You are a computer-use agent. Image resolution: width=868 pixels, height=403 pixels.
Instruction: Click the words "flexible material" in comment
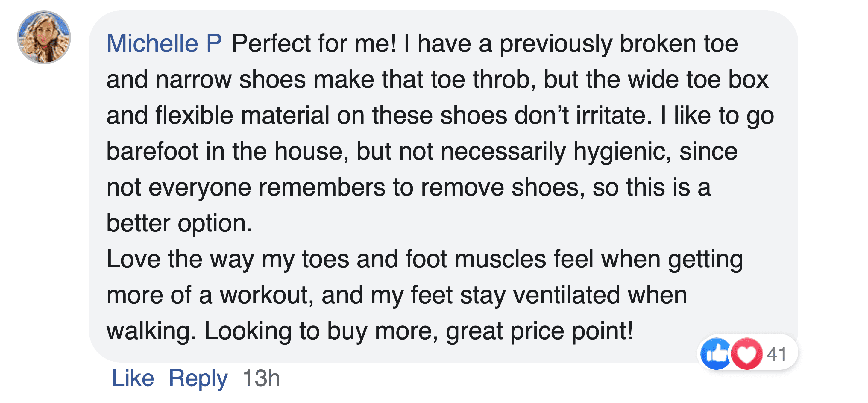tap(243, 115)
